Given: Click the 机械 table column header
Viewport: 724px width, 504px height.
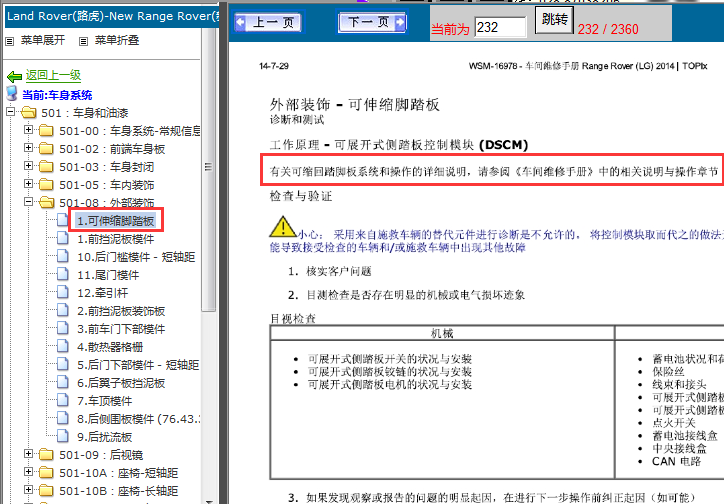Looking at the screenshot, I should point(442,333).
